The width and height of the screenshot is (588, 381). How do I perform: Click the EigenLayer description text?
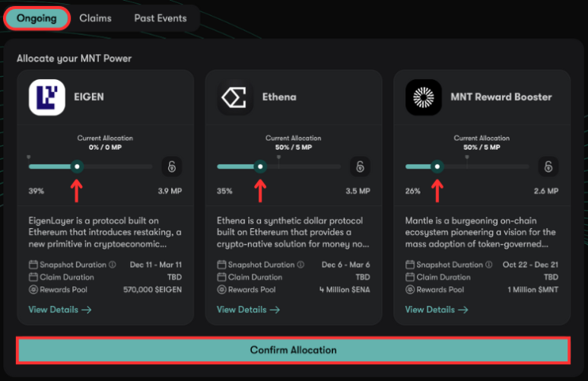(105, 233)
